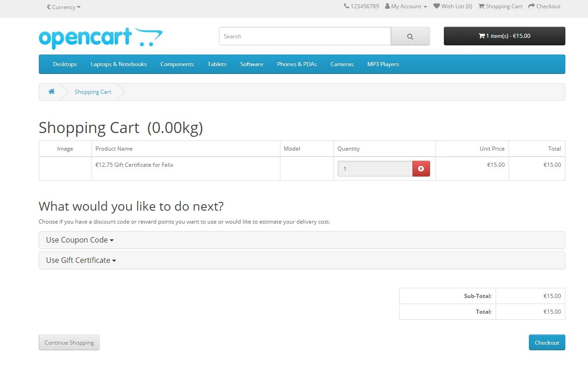Focus the Search input field
Viewport: 588px width, 377px height.
305,36
